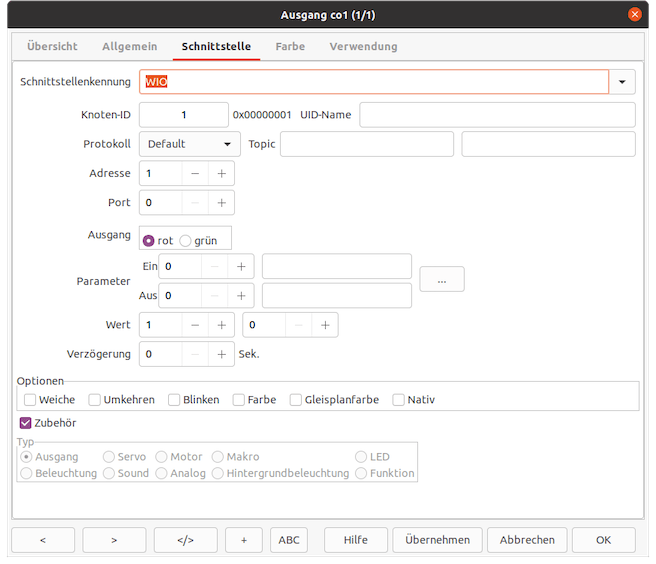Uncheck the Zubehör checkbox
Viewport: 656px width, 564px height.
pyautogui.click(x=26, y=423)
